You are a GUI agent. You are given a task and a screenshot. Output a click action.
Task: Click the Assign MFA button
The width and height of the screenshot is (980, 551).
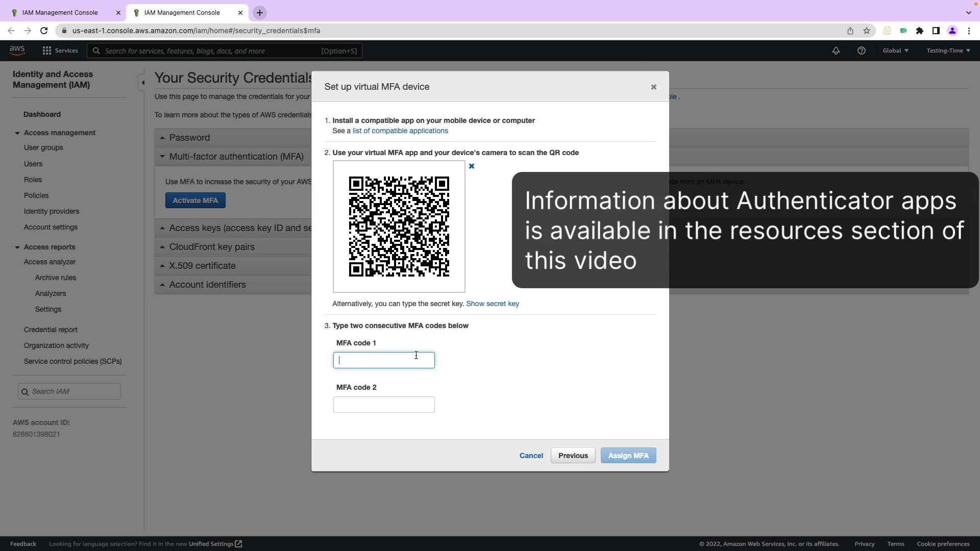(x=628, y=456)
